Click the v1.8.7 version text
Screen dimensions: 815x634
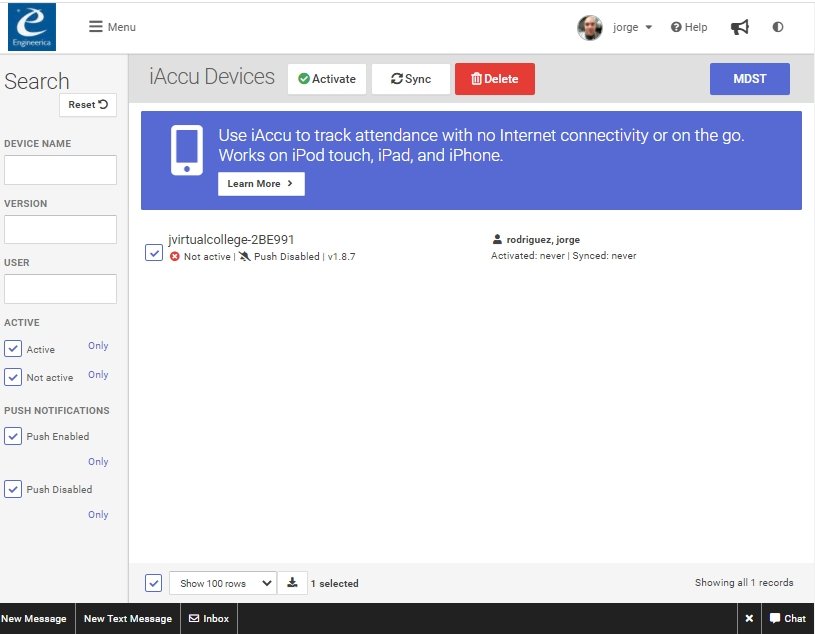341,257
